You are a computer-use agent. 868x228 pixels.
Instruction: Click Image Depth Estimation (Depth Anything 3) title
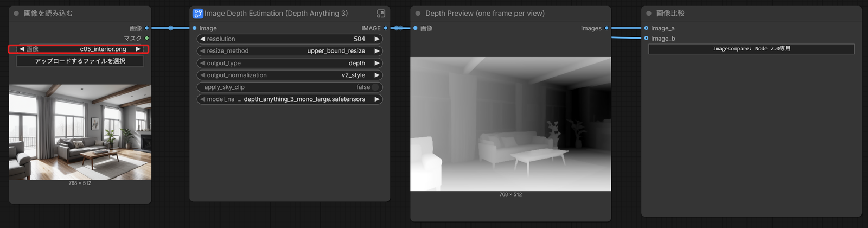[x=276, y=14]
